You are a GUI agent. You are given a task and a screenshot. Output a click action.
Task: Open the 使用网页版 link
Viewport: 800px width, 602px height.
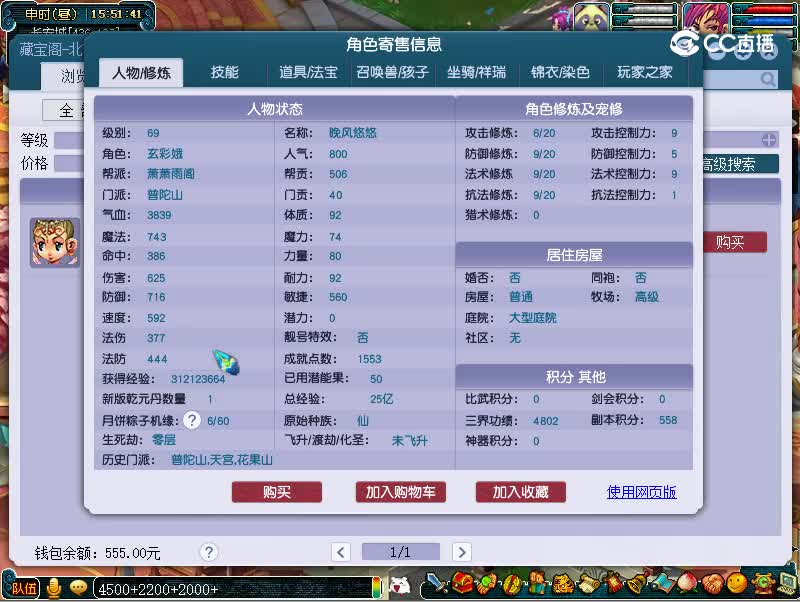coord(641,492)
